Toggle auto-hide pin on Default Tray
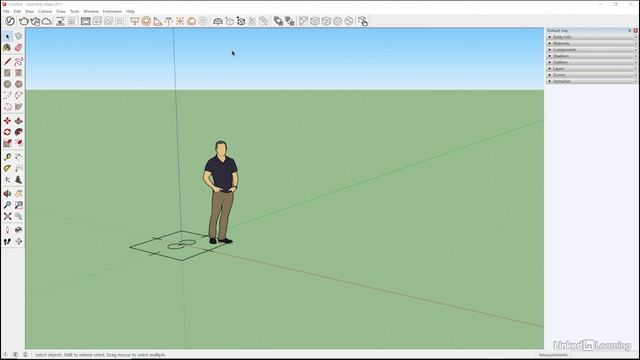This screenshot has width=640, height=360. [630, 31]
